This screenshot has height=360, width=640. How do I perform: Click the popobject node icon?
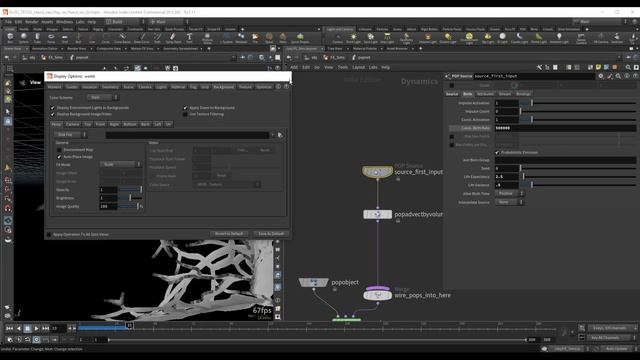(x=313, y=282)
